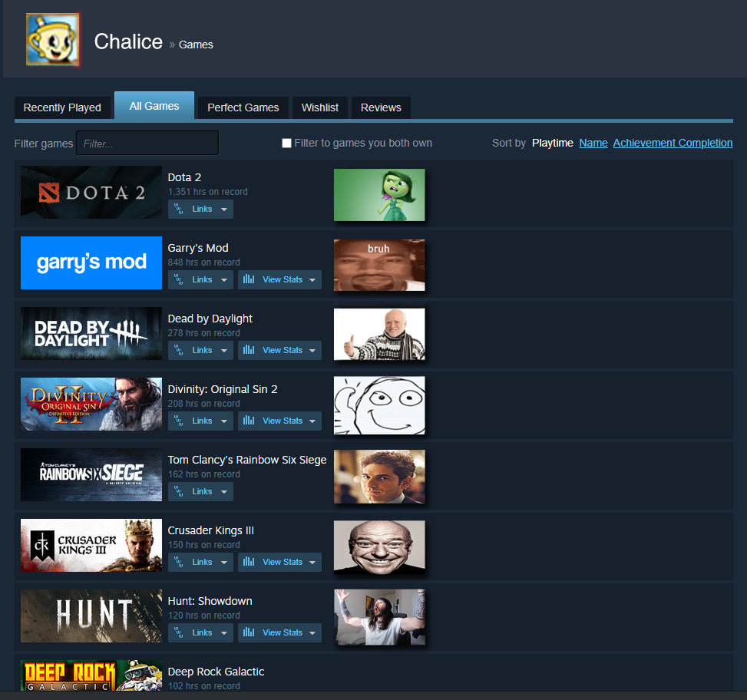This screenshot has height=700, width=747.
Task: Open the Dota 2 title link
Action: click(184, 177)
